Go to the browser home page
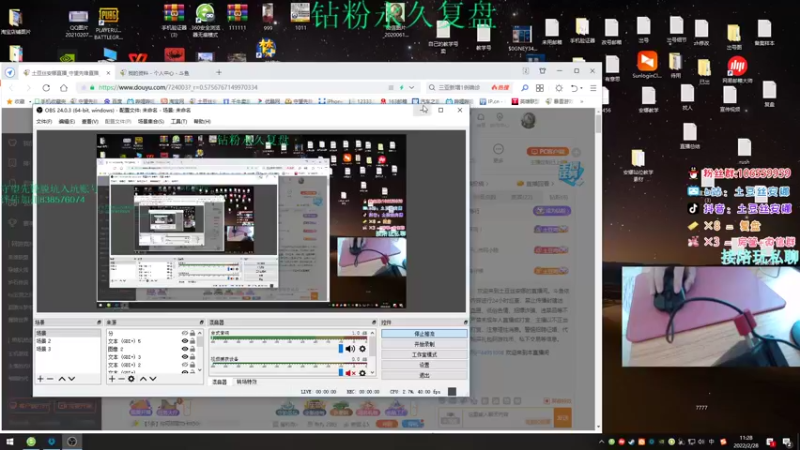This screenshot has height=450, width=800. pyautogui.click(x=64, y=88)
